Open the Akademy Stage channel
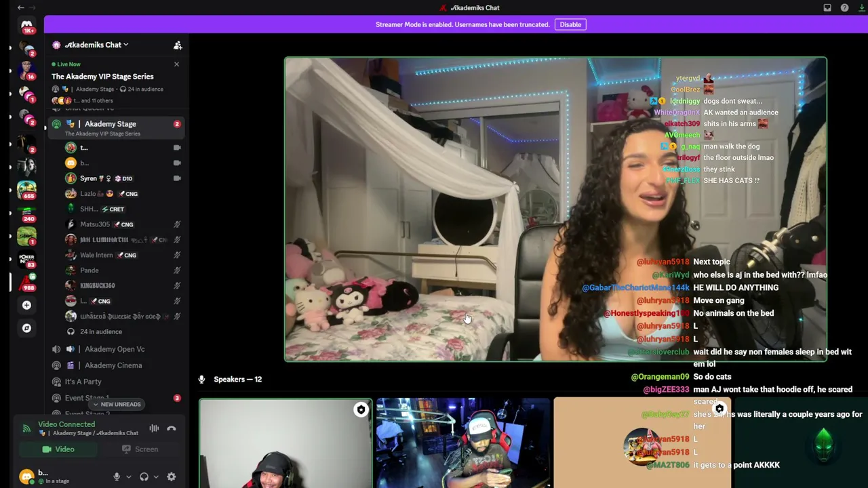 click(115, 127)
